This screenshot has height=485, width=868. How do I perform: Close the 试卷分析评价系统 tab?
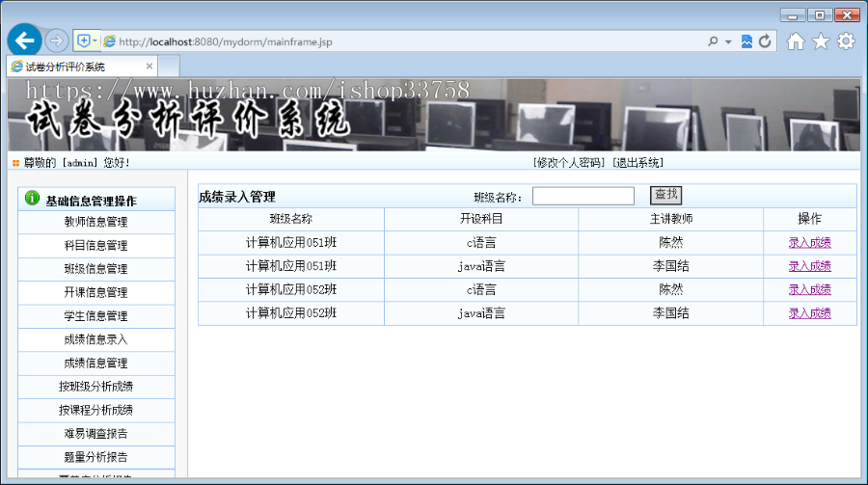tap(149, 67)
